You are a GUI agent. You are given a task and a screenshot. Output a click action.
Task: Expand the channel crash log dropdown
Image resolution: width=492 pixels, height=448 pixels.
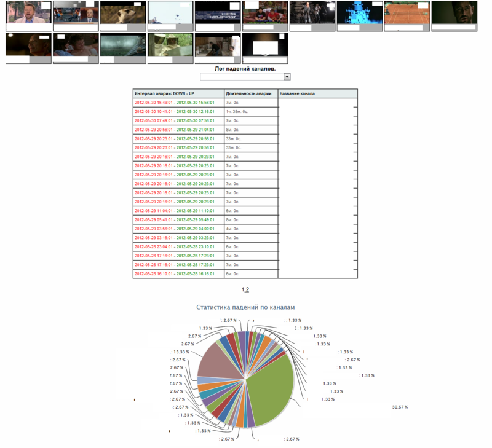point(287,77)
